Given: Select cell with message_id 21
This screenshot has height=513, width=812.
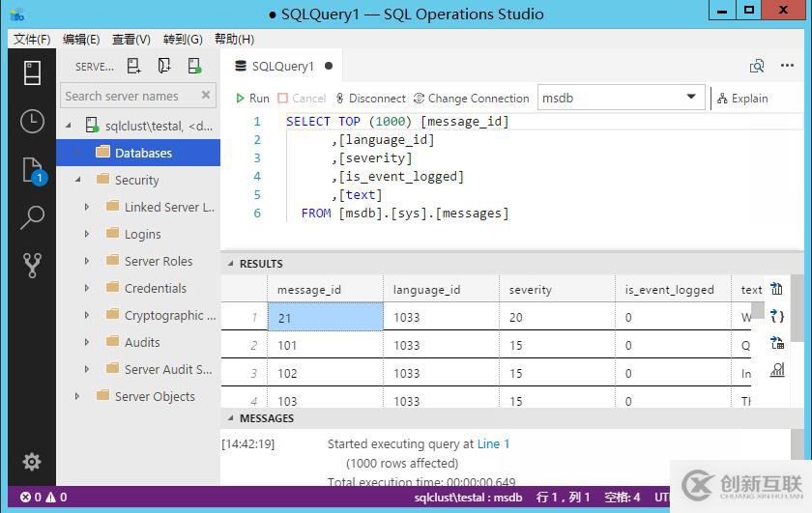Looking at the screenshot, I should coord(325,317).
